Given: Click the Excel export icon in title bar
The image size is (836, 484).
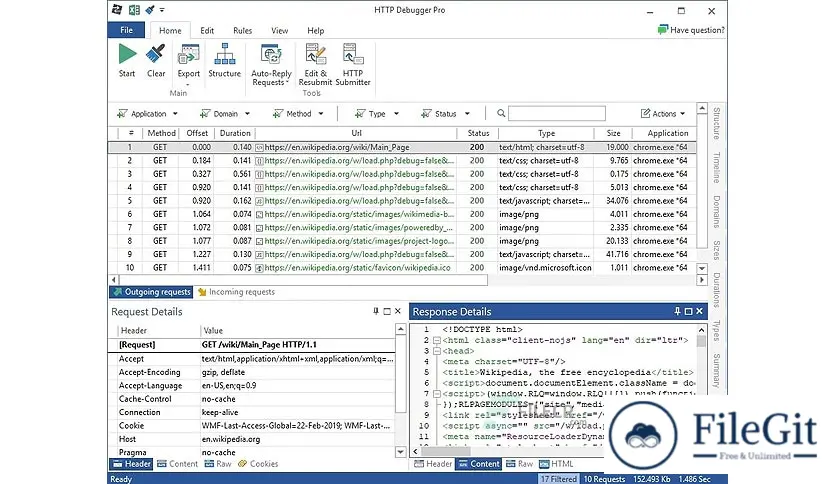Looking at the screenshot, I should [x=134, y=10].
